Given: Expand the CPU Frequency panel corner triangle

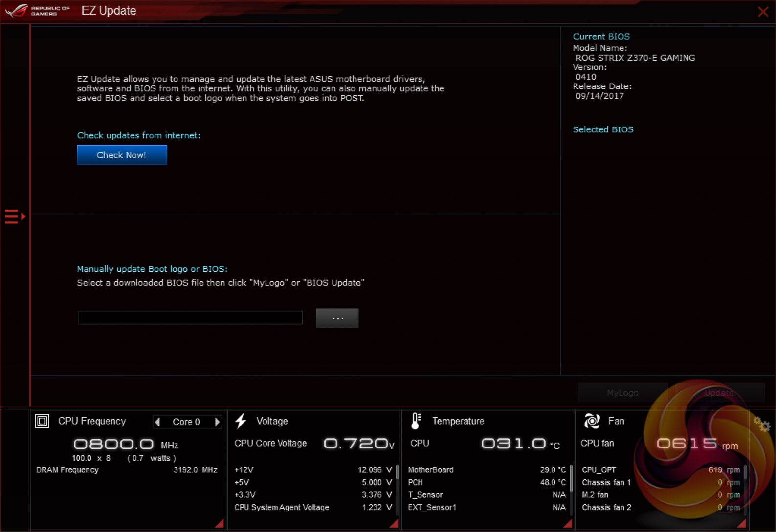Looking at the screenshot, I should pos(220,523).
